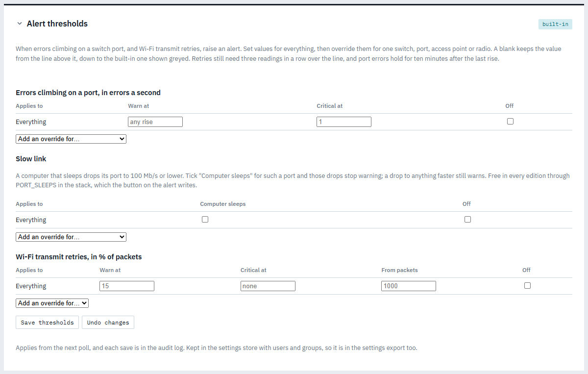Click the Slow link heading
The image size is (588, 374).
[31, 159]
